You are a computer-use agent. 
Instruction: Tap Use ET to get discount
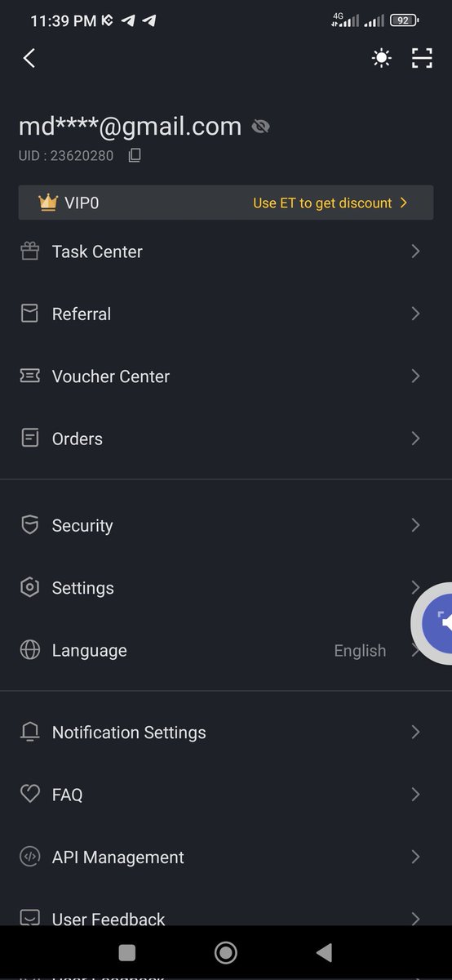click(x=330, y=203)
